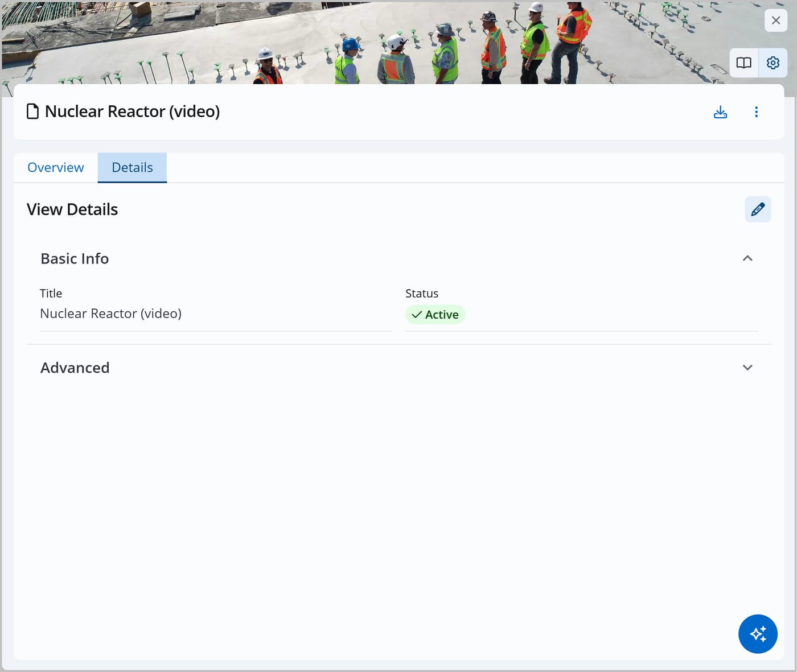797x672 pixels.
Task: Open the gear settings icon
Action: pos(773,63)
